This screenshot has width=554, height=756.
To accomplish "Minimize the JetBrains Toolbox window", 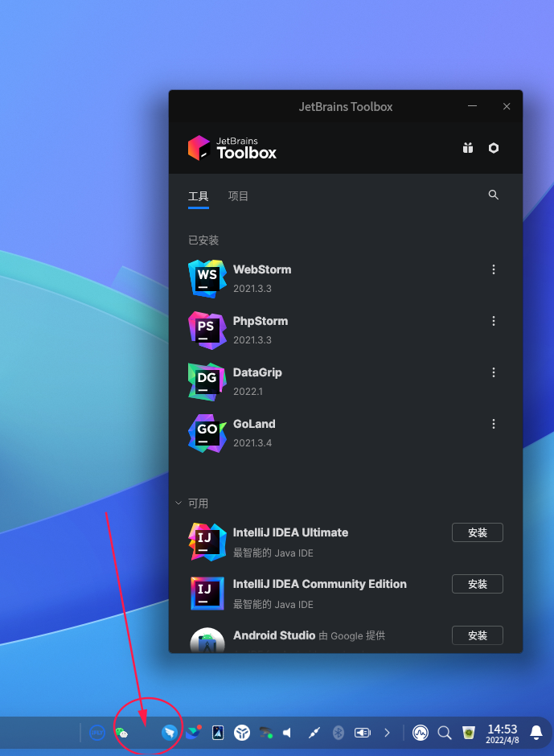I will [x=473, y=106].
